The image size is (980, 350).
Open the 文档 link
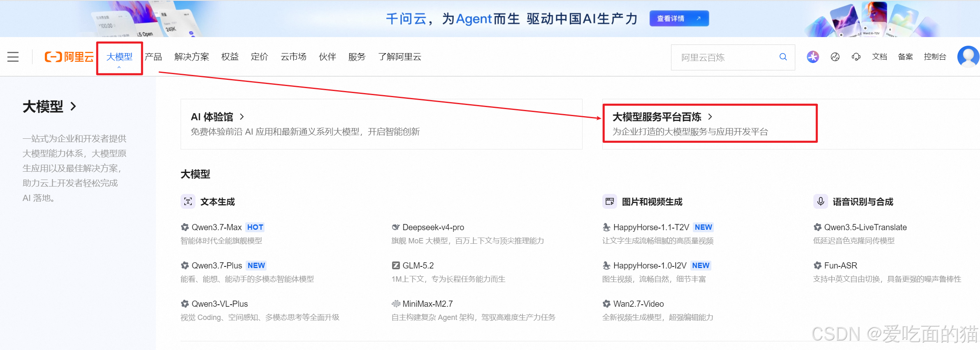(x=880, y=57)
